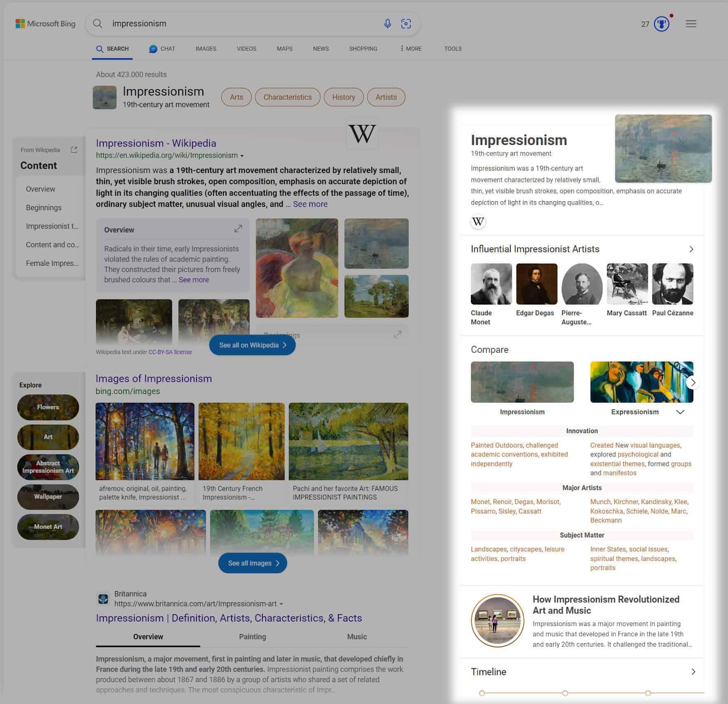
Task: Open the Influential Impressionist Artists chevron
Action: point(691,249)
